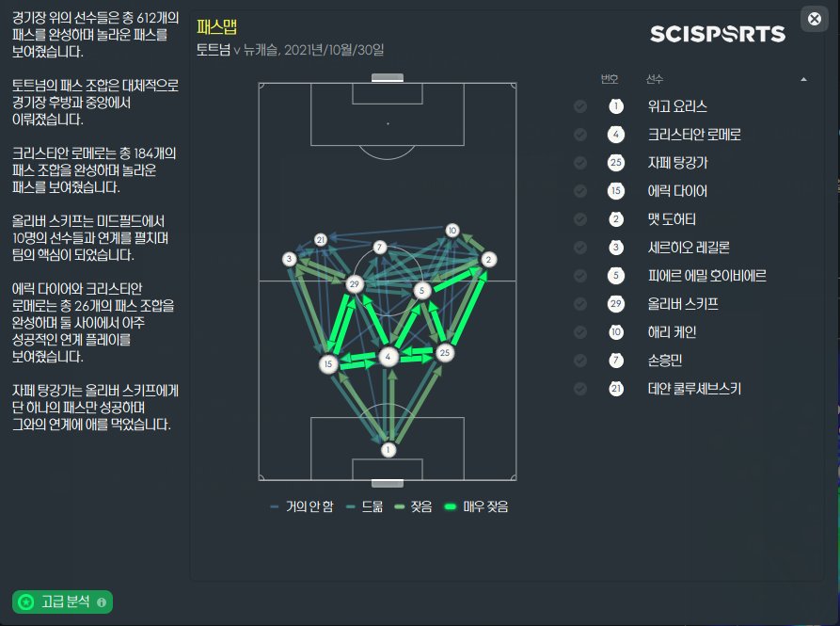
Task: Click player node 29 on pass map
Action: [355, 283]
